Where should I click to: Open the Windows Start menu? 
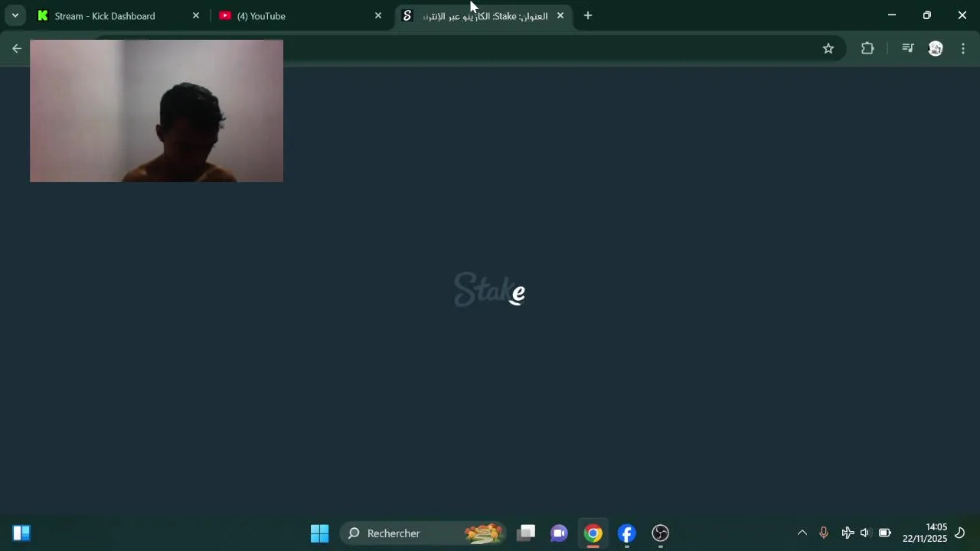(x=319, y=533)
